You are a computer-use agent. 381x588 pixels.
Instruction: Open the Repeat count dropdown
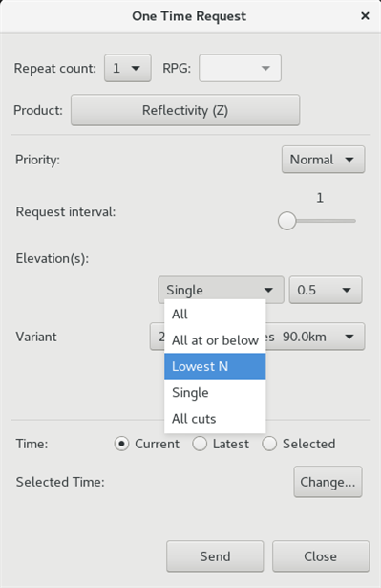128,68
